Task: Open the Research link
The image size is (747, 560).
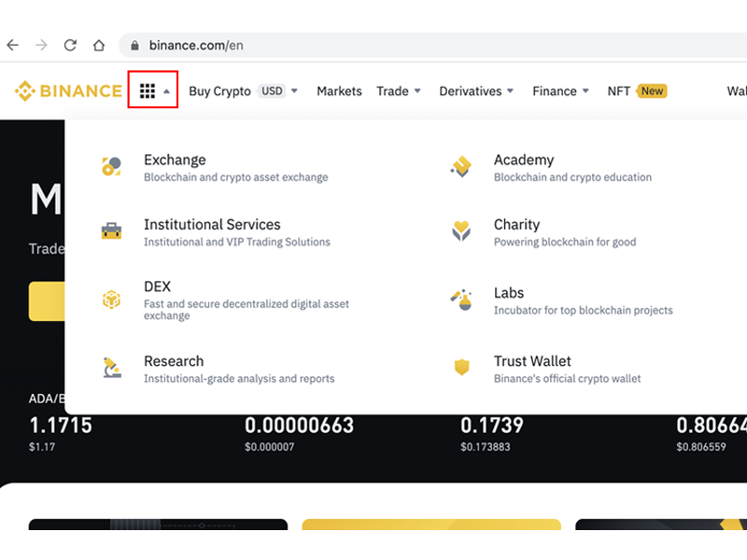Action: [x=174, y=361]
